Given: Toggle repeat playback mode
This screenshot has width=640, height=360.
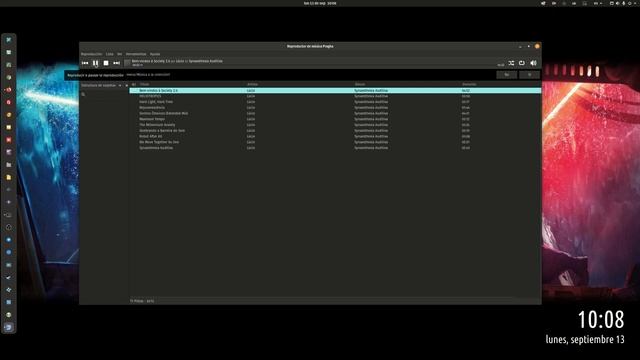Looking at the screenshot, I should tap(522, 63).
